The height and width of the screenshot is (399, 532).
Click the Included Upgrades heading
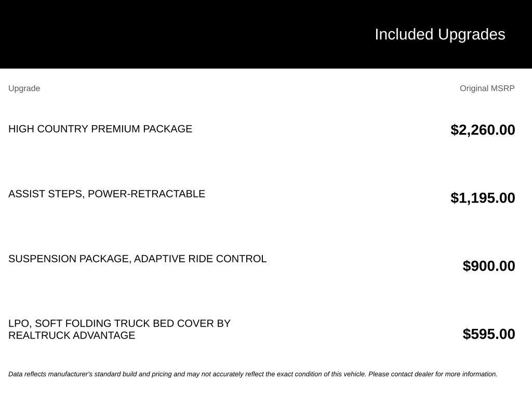click(440, 35)
